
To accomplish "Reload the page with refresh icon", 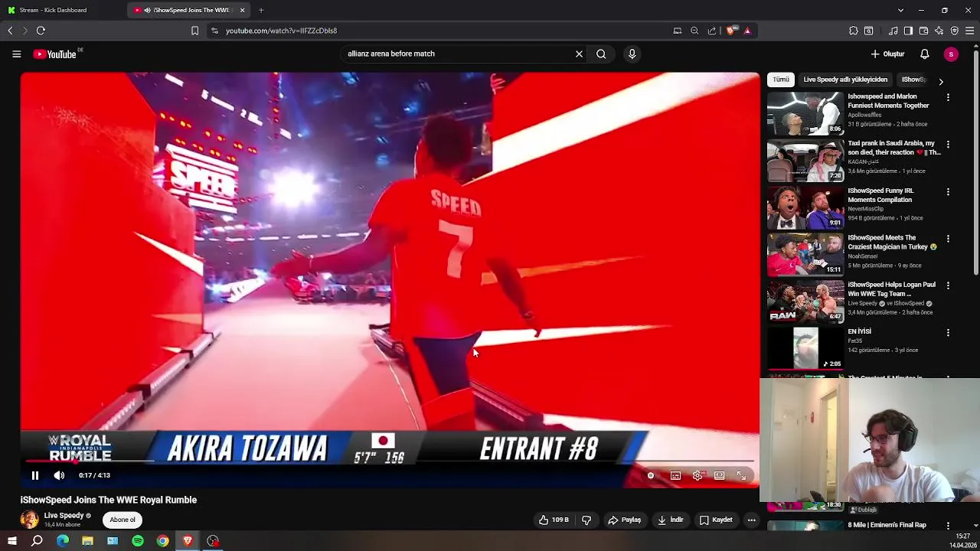I will click(41, 31).
